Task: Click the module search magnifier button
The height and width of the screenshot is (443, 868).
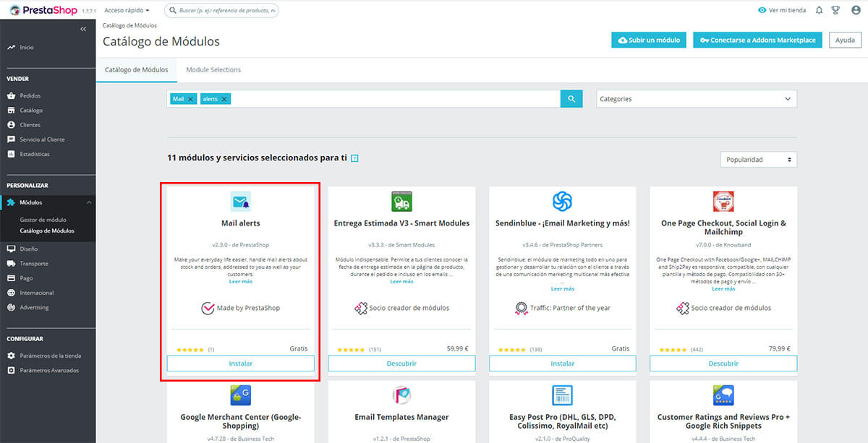Action: tap(571, 99)
